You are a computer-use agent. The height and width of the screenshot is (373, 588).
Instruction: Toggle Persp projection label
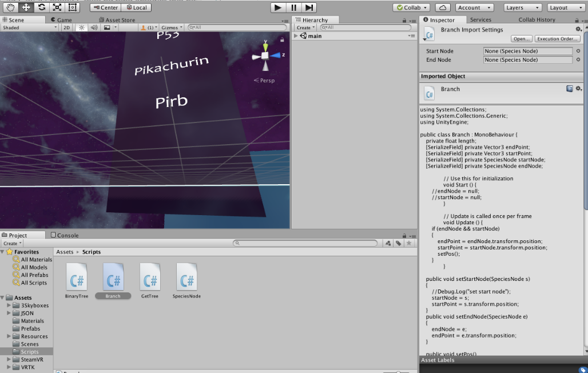(x=264, y=80)
